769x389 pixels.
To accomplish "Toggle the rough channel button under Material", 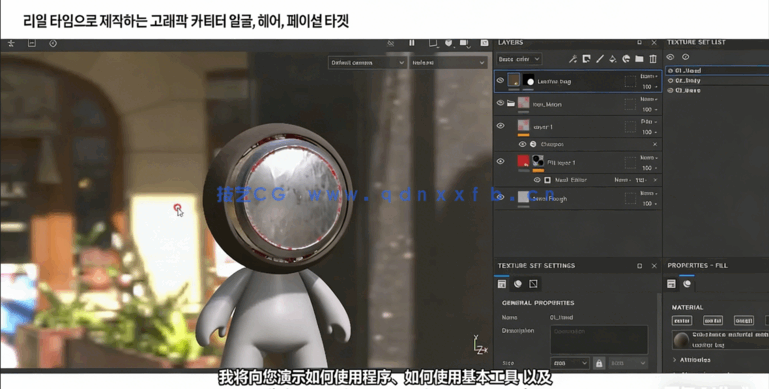I will pos(743,321).
